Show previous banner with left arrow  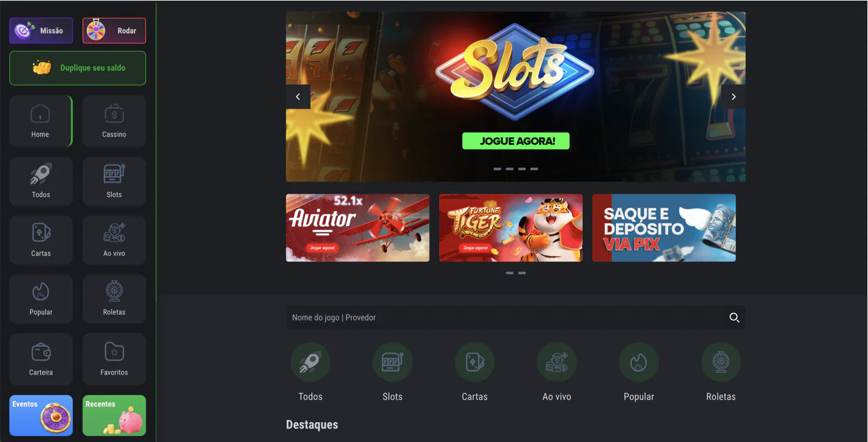tap(298, 97)
